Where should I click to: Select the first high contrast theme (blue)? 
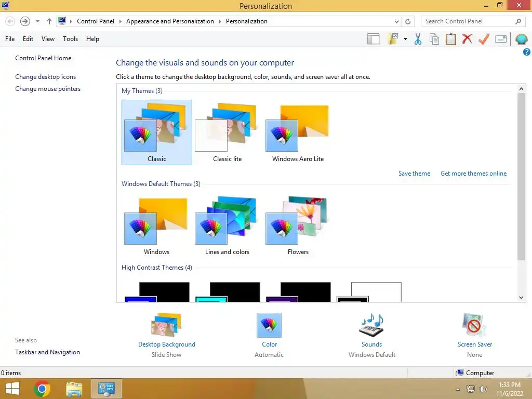(x=157, y=292)
